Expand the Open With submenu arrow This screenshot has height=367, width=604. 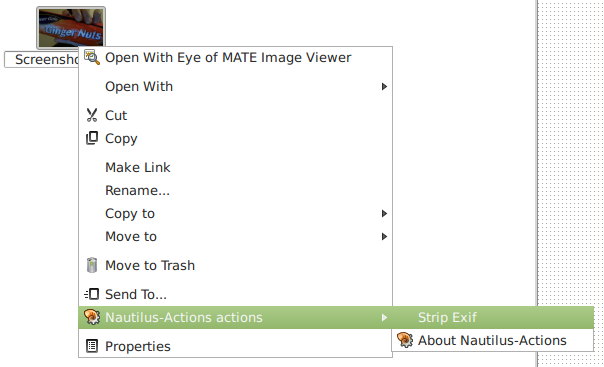pyautogui.click(x=384, y=87)
